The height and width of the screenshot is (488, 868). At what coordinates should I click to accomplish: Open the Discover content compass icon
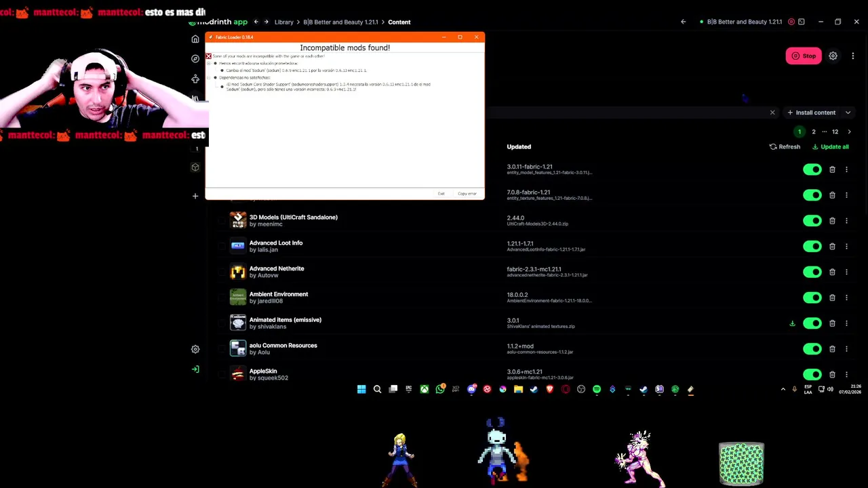[195, 59]
